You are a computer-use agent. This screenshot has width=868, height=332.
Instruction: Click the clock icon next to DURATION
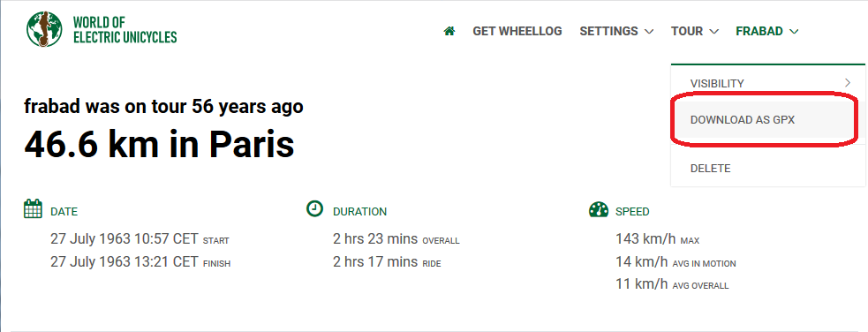(314, 208)
